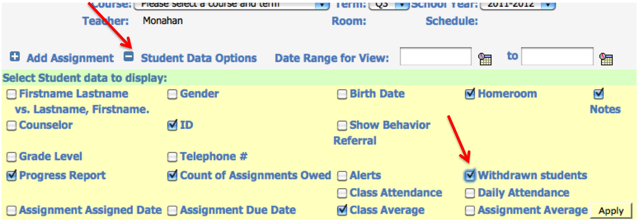Viewport: 644px width, 223px height.
Task: Click the Student Data Options link
Action: click(199, 58)
